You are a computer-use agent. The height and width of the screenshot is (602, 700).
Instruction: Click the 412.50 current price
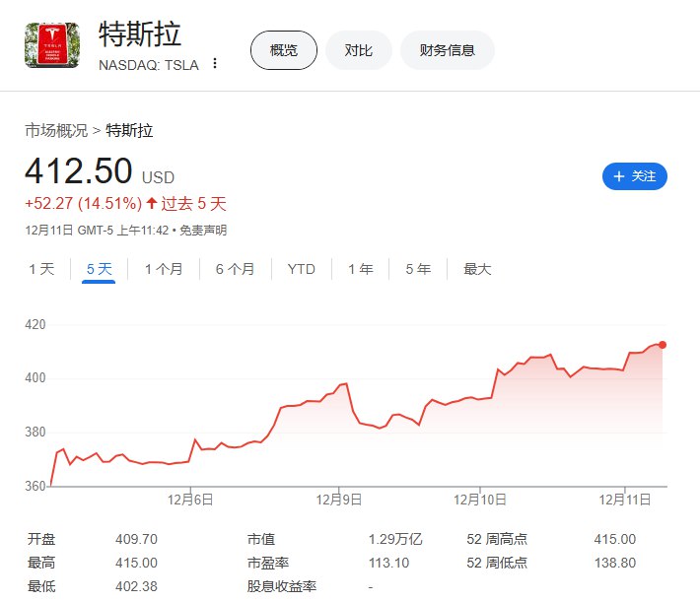click(79, 170)
